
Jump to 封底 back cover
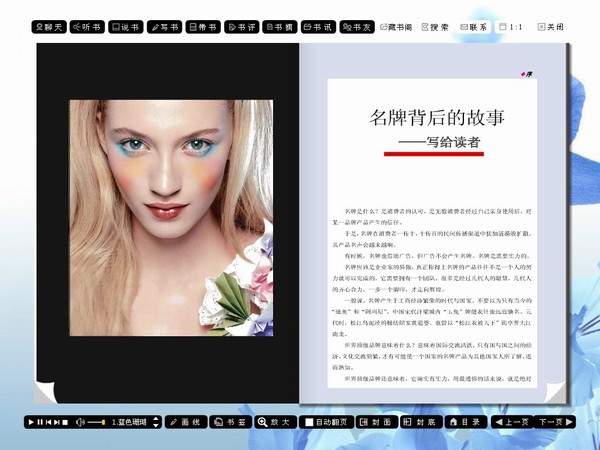click(421, 422)
